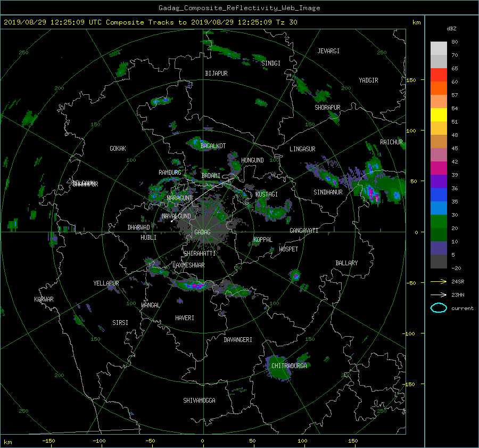Select the yellow 51 dBZ color swatch

[439, 115]
